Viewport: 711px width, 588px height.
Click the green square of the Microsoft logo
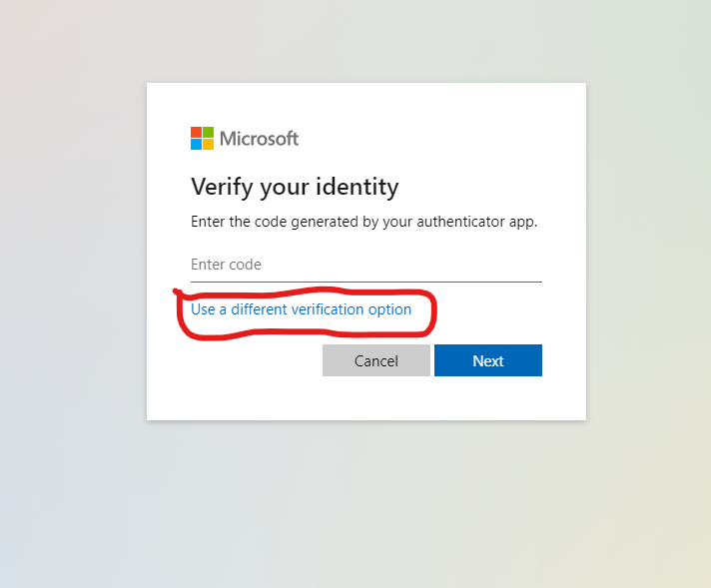[208, 132]
